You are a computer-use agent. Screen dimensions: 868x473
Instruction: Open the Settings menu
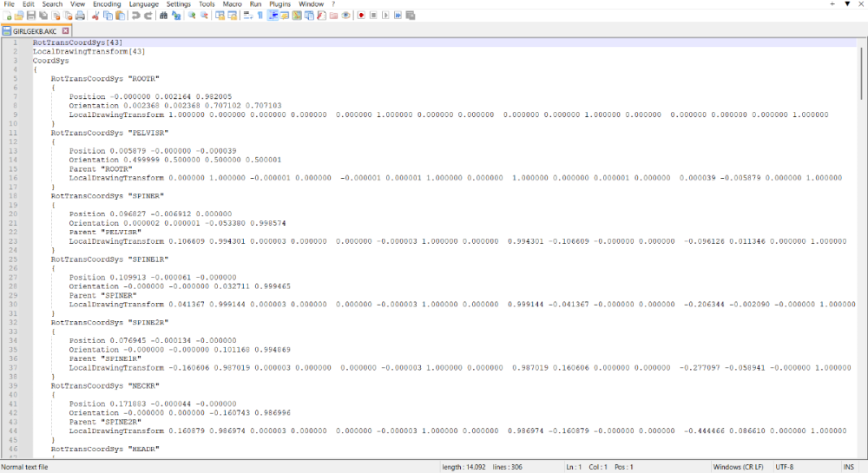[178, 3]
